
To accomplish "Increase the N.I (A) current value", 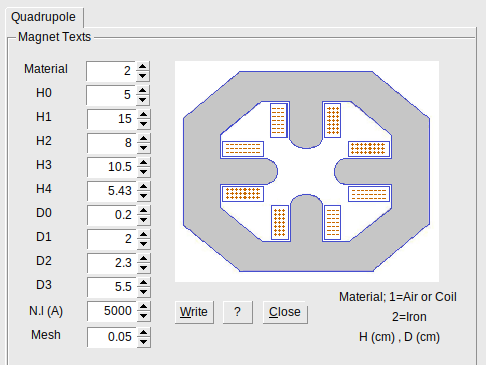I will point(143,306).
